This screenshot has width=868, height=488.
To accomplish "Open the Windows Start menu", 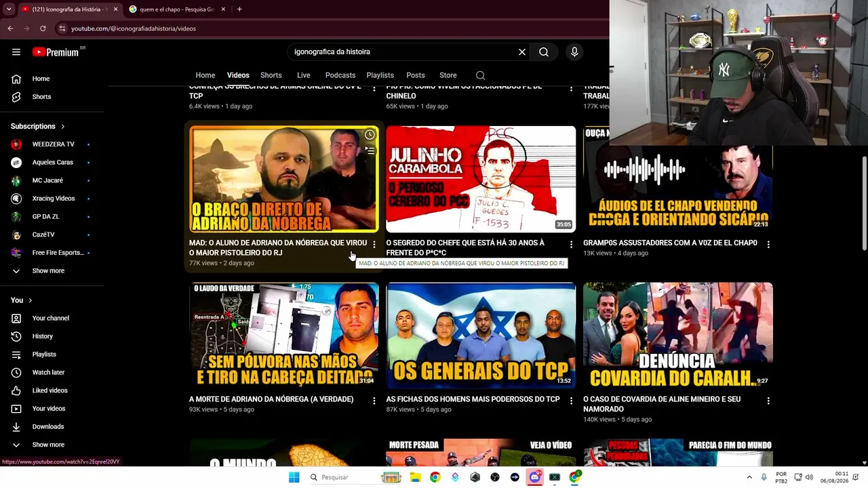I will click(x=294, y=477).
